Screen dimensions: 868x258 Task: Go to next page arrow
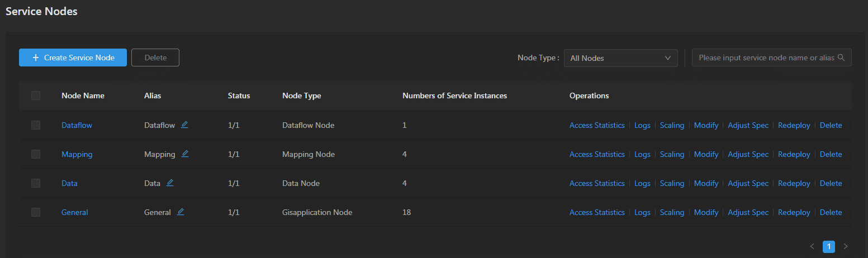point(846,246)
